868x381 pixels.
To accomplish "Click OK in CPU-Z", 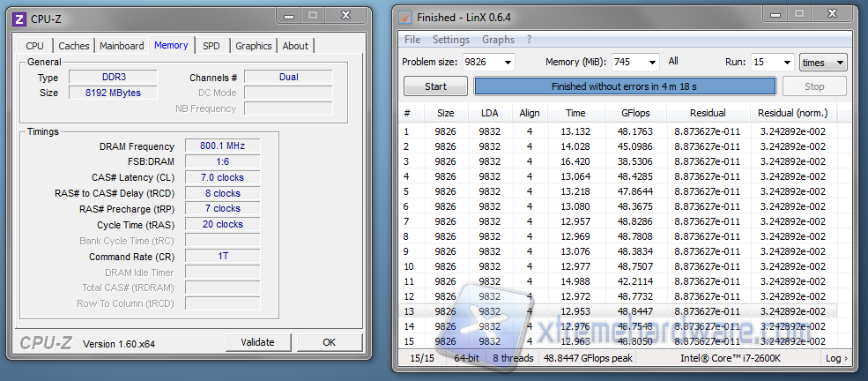I will (x=329, y=342).
